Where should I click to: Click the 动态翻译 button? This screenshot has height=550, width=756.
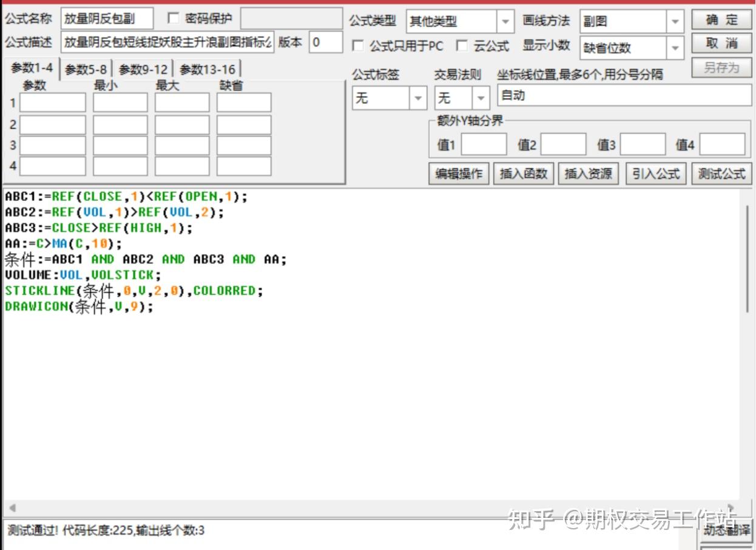pyautogui.click(x=726, y=531)
